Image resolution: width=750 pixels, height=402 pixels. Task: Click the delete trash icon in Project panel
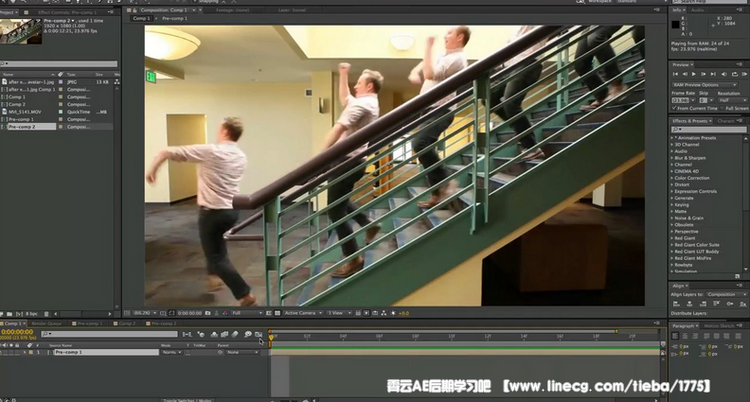coord(46,314)
